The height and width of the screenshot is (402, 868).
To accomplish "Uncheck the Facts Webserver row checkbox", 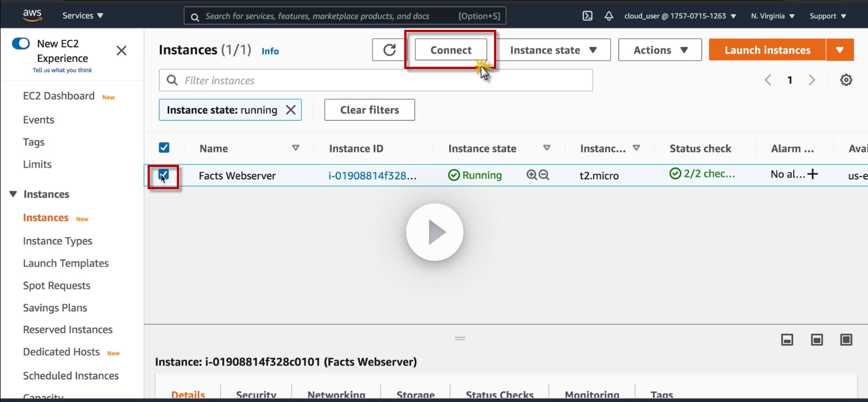I will 164,175.
